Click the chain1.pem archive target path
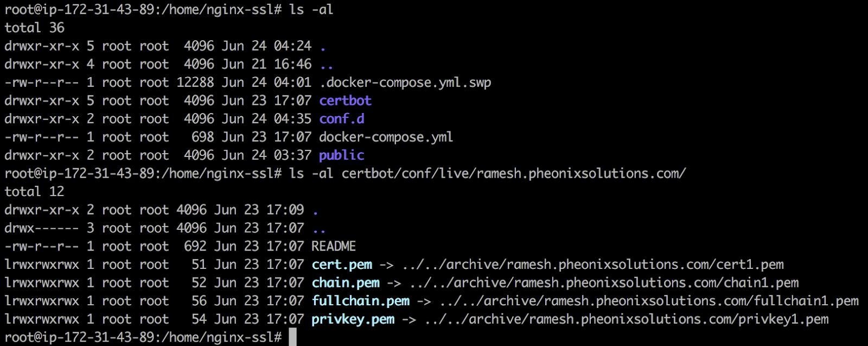 [x=604, y=283]
